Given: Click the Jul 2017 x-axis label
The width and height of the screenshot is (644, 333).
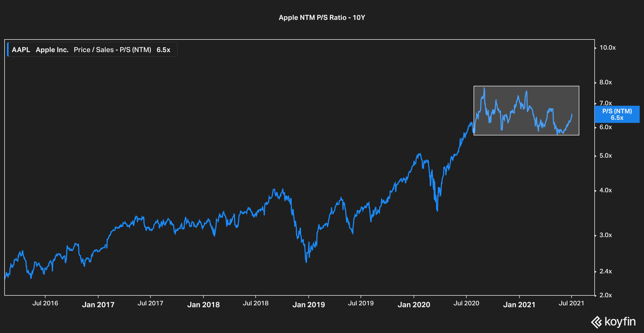Looking at the screenshot, I should click(x=150, y=303).
